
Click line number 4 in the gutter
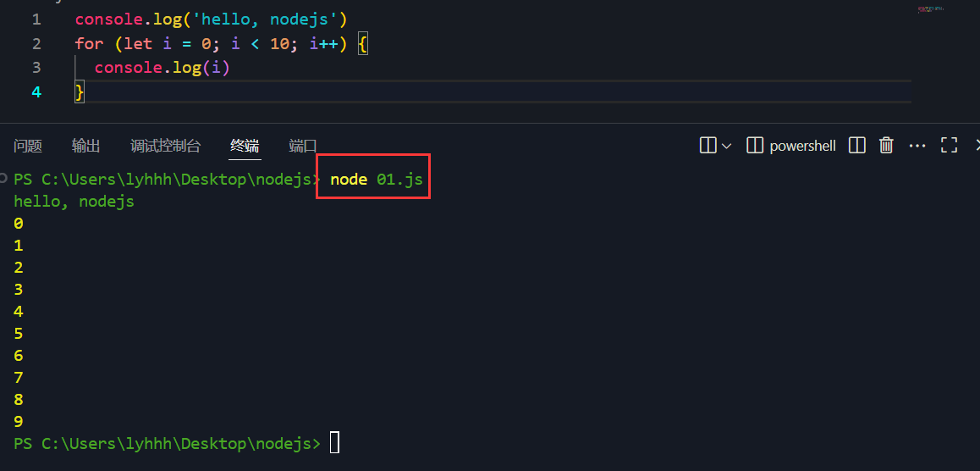[36, 92]
